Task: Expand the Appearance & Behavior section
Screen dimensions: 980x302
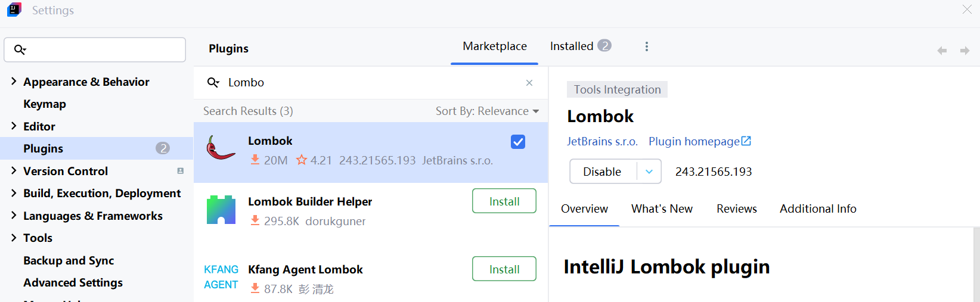Action: click(14, 82)
